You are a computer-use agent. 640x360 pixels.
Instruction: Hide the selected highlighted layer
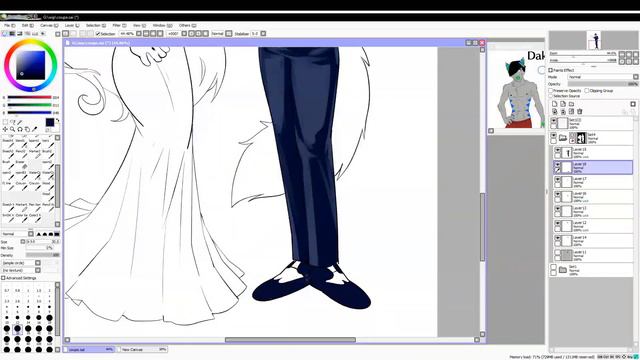(558, 164)
